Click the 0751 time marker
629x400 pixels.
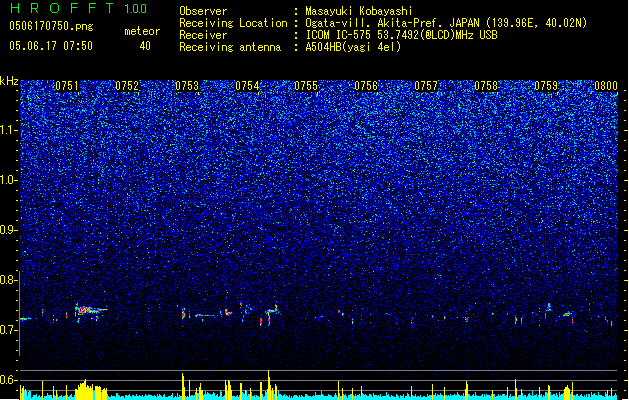pyautogui.click(x=67, y=86)
